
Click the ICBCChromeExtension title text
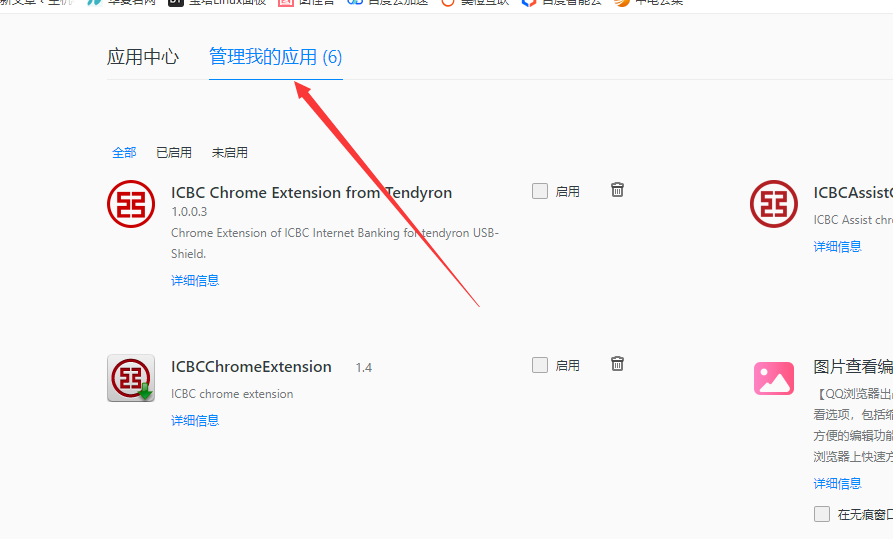click(251, 367)
